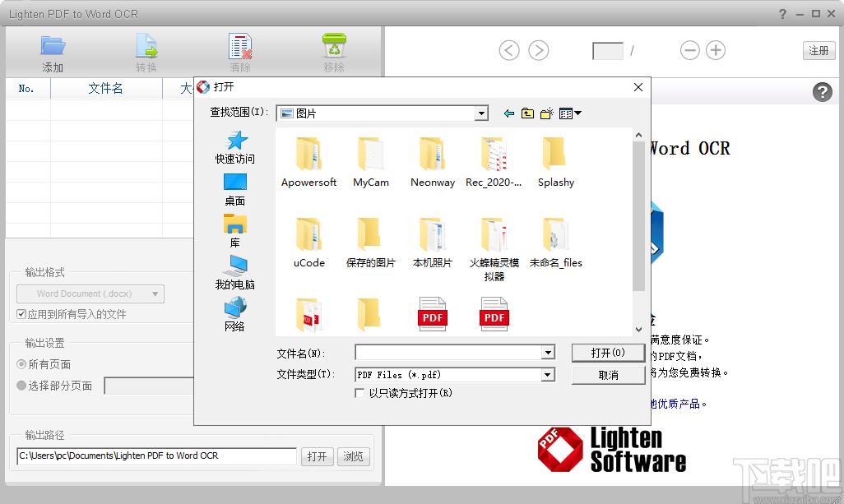Screen dimensions: 844x504
Task: Select the 保存的图片 folder
Action: (x=371, y=242)
